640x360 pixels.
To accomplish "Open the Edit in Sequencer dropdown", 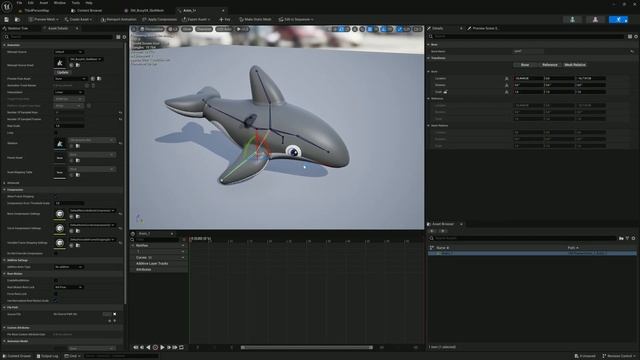I will pos(296,19).
